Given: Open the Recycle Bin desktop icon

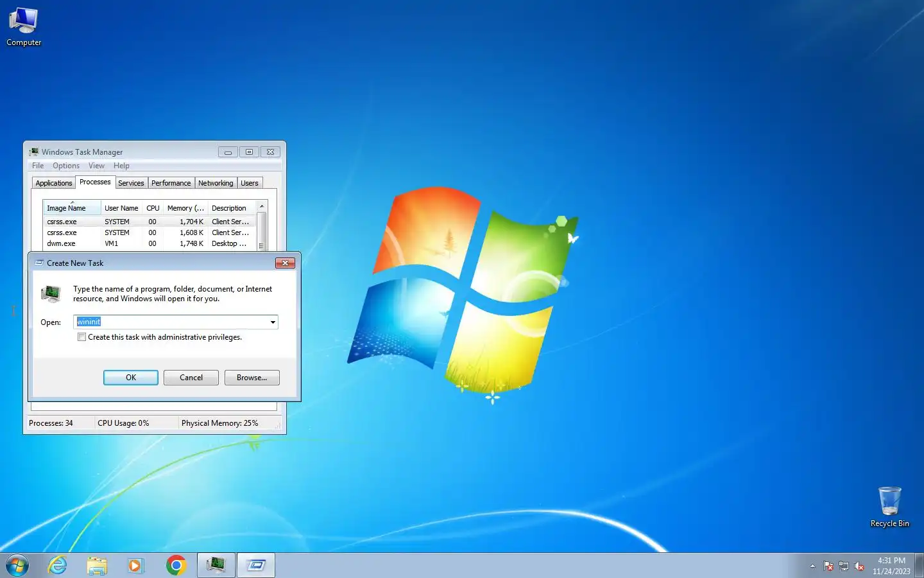Looking at the screenshot, I should pos(889,507).
